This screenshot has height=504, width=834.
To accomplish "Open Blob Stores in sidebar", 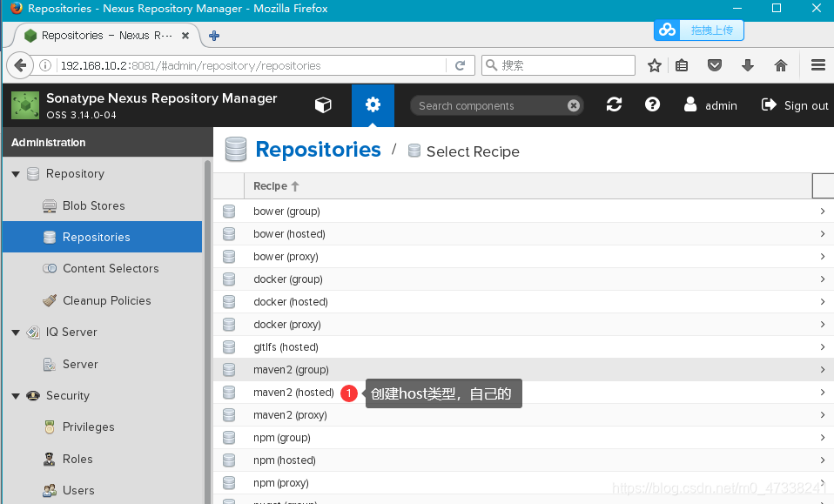I will 94,205.
